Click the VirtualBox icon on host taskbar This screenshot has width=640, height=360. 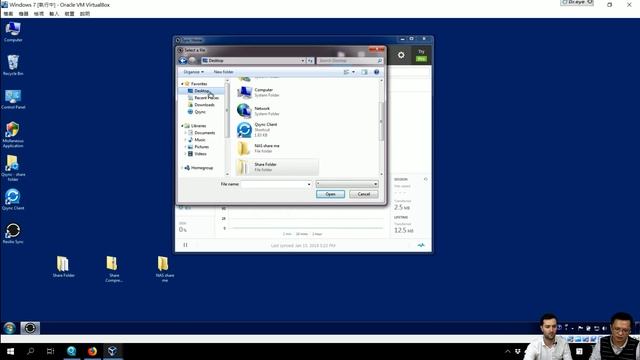[113, 351]
